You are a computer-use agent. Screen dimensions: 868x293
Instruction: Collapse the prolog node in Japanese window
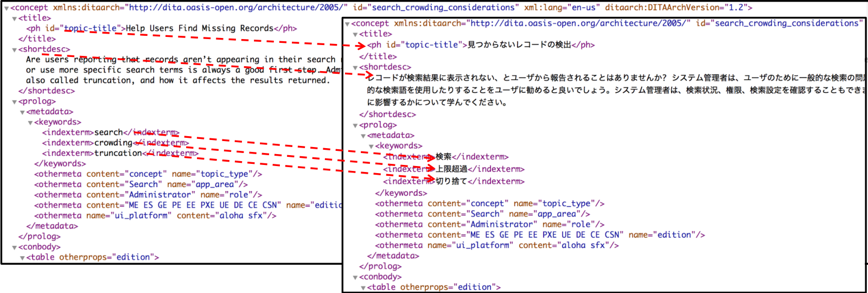pos(355,125)
